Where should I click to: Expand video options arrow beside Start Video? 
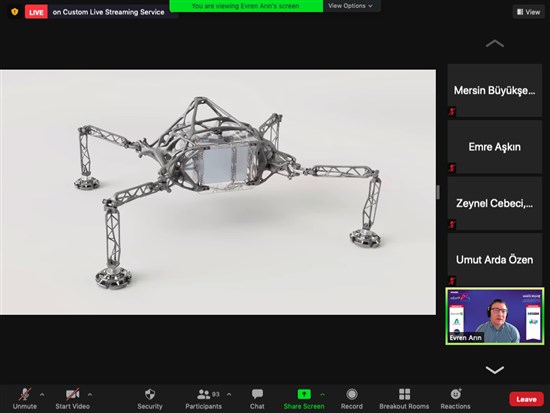90,394
